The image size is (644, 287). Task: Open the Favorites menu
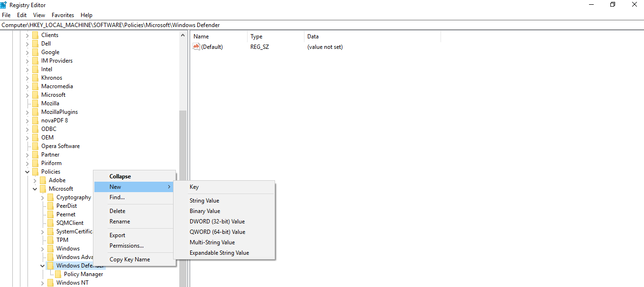(x=62, y=15)
